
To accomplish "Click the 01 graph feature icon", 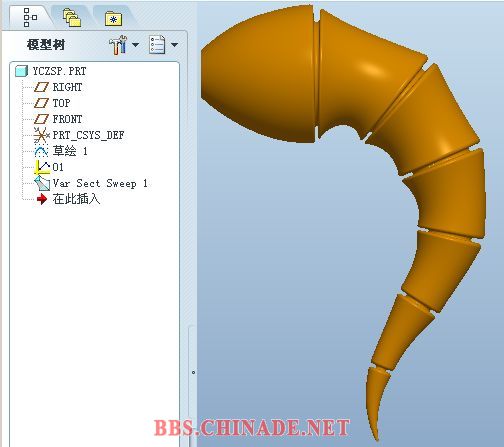I will pyautogui.click(x=42, y=167).
